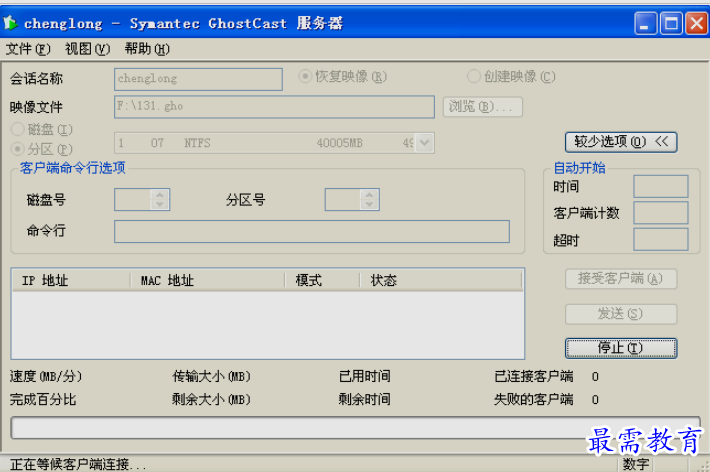Viewport: 710px width, 472px height.
Task: Decrease the 磁盘号 spinner value
Action: [160, 204]
